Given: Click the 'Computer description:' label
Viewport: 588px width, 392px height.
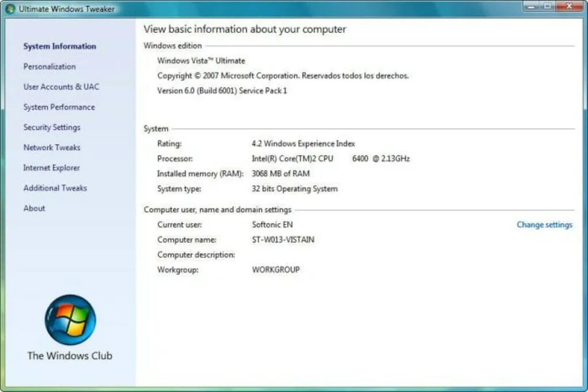Looking at the screenshot, I should [x=196, y=255].
